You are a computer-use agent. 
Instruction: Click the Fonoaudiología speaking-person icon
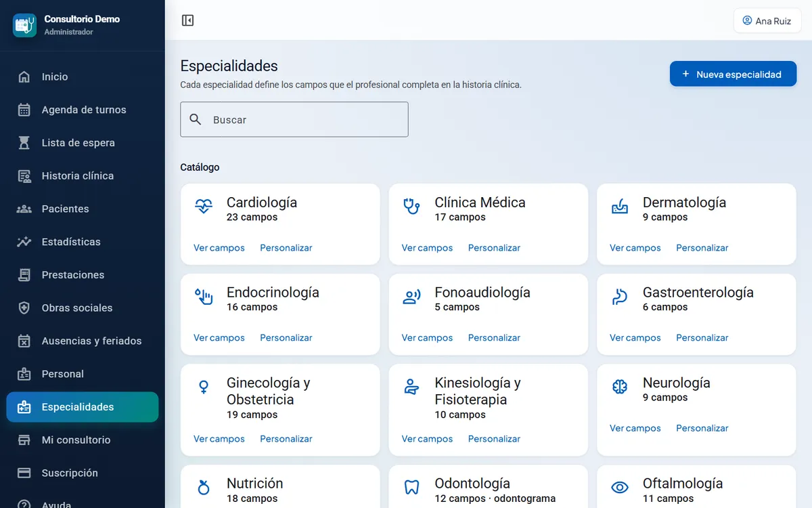coord(411,296)
